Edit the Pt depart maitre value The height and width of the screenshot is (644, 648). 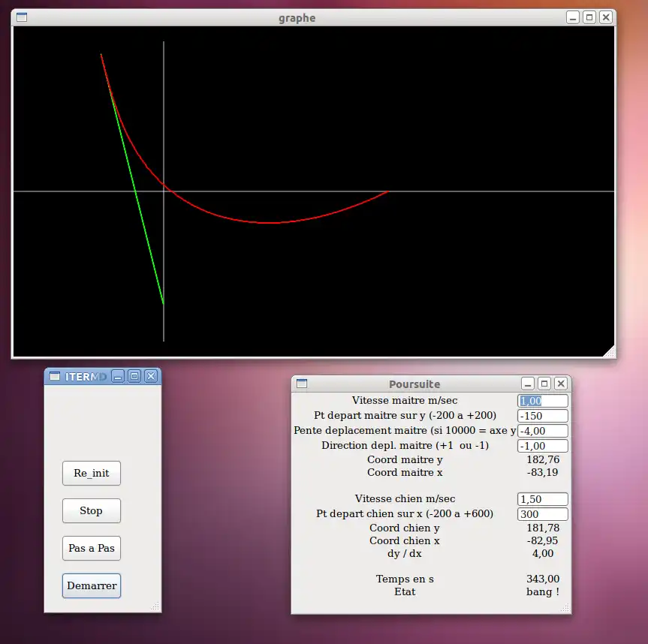[542, 416]
